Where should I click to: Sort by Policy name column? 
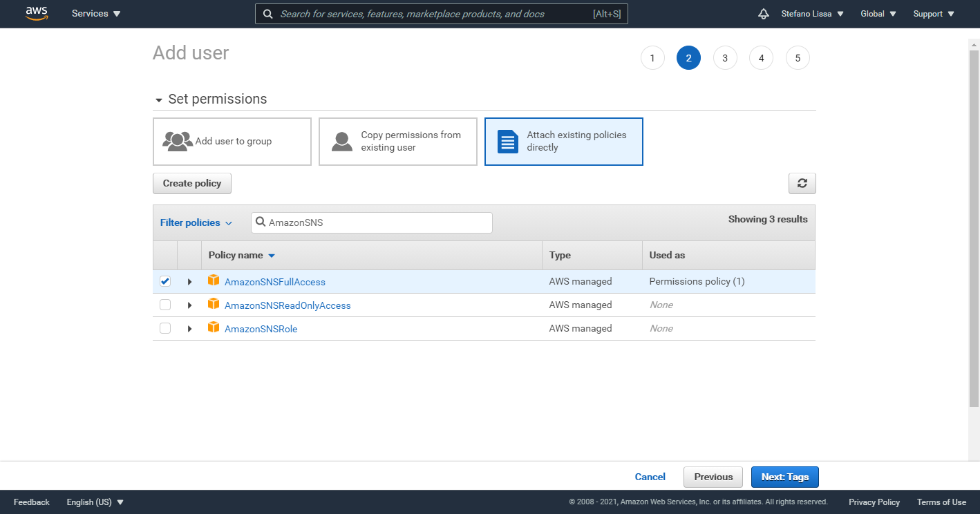coord(242,255)
